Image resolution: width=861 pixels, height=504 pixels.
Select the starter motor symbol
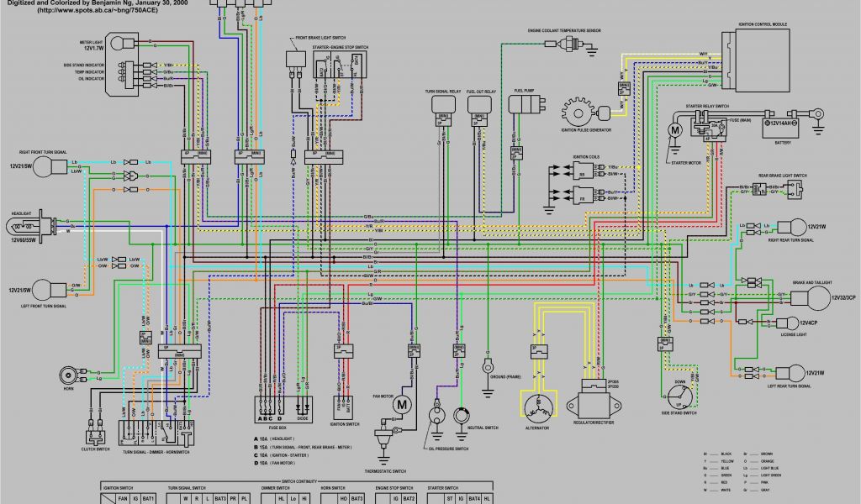(x=673, y=130)
